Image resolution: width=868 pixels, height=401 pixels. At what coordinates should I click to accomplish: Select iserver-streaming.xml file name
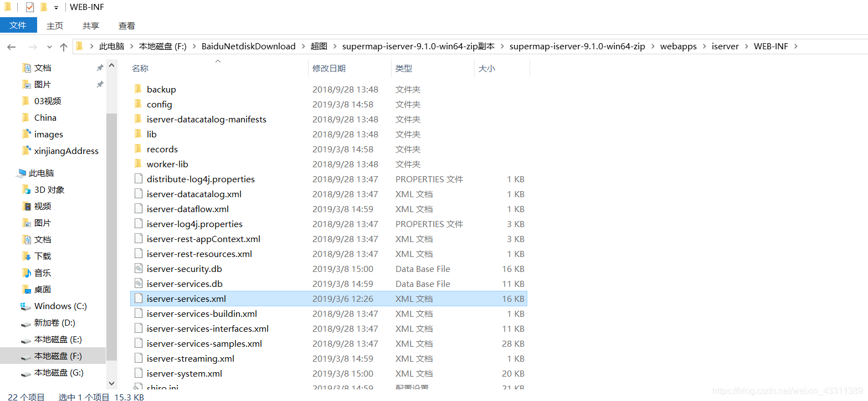coord(191,358)
